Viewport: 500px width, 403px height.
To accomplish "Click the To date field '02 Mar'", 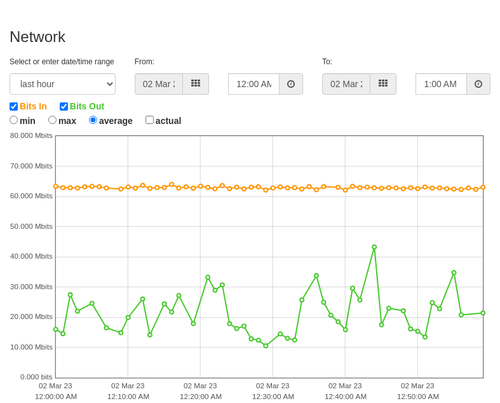I will [x=346, y=84].
